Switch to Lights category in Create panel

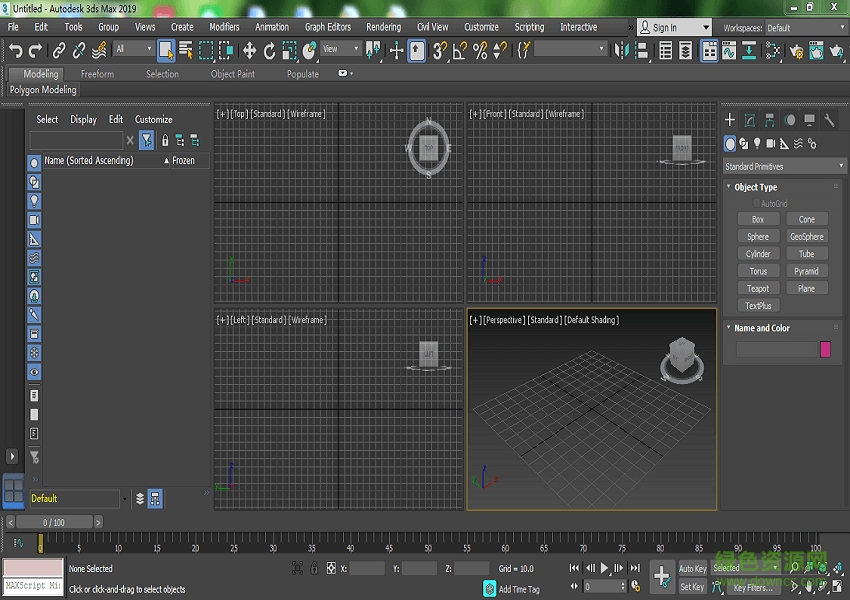pyautogui.click(x=757, y=144)
